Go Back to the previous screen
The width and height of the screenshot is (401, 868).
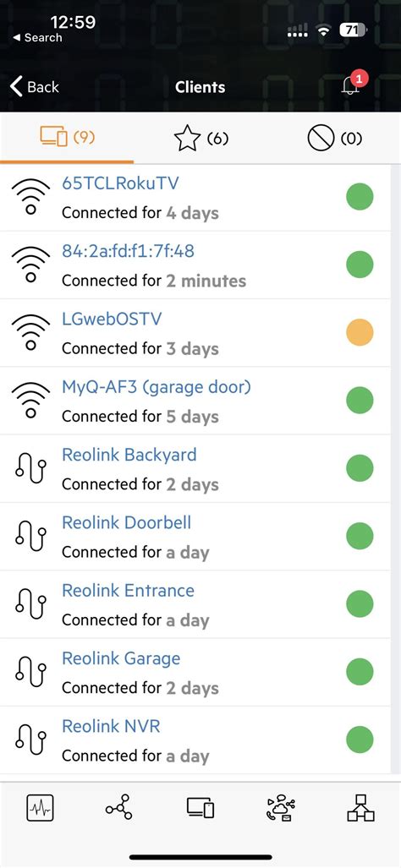35,87
